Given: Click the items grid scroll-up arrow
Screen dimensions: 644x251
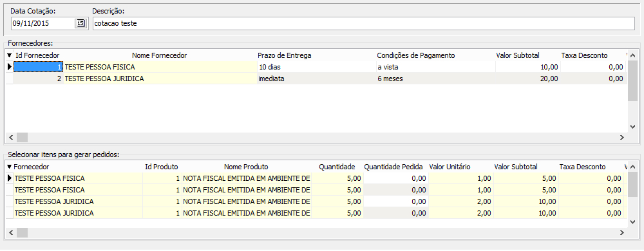Looking at the screenshot, I should coord(633,166).
